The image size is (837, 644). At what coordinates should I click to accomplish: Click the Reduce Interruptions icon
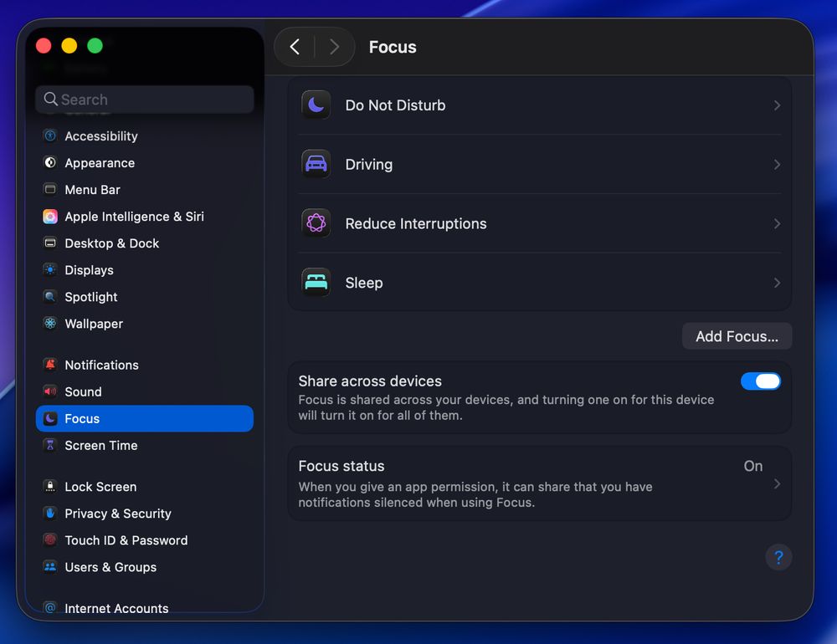coord(316,223)
